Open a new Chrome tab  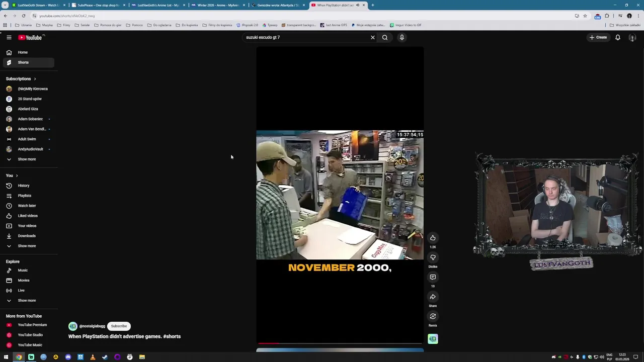372,5
